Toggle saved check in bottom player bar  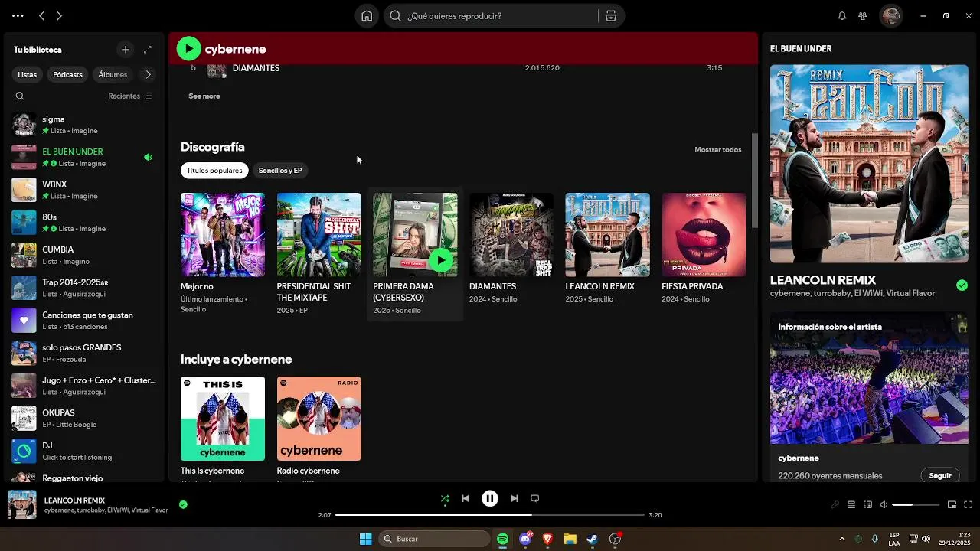pyautogui.click(x=183, y=505)
